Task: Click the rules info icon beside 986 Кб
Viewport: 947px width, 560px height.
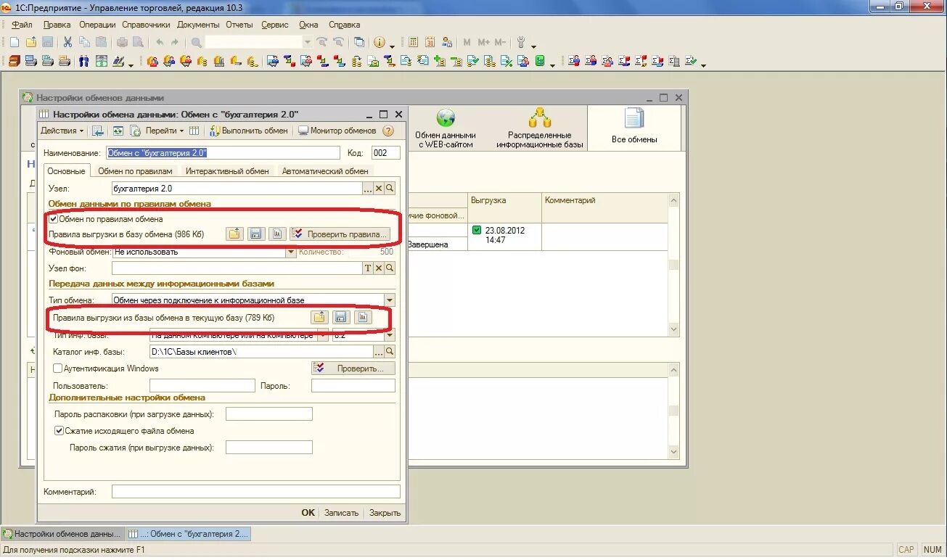Action: point(276,234)
